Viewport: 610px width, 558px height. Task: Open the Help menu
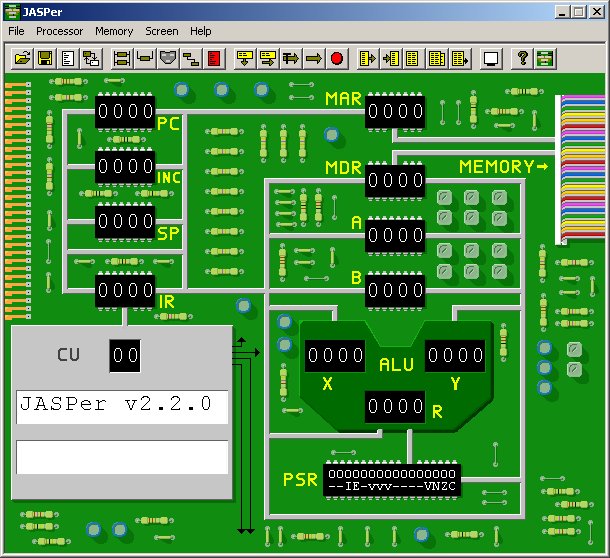point(201,31)
